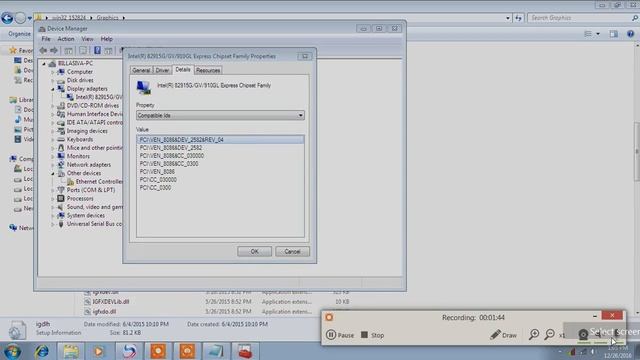Viewport: 640px width, 360px height.
Task: Expand the Imaging devices tree node
Action: coord(53,131)
